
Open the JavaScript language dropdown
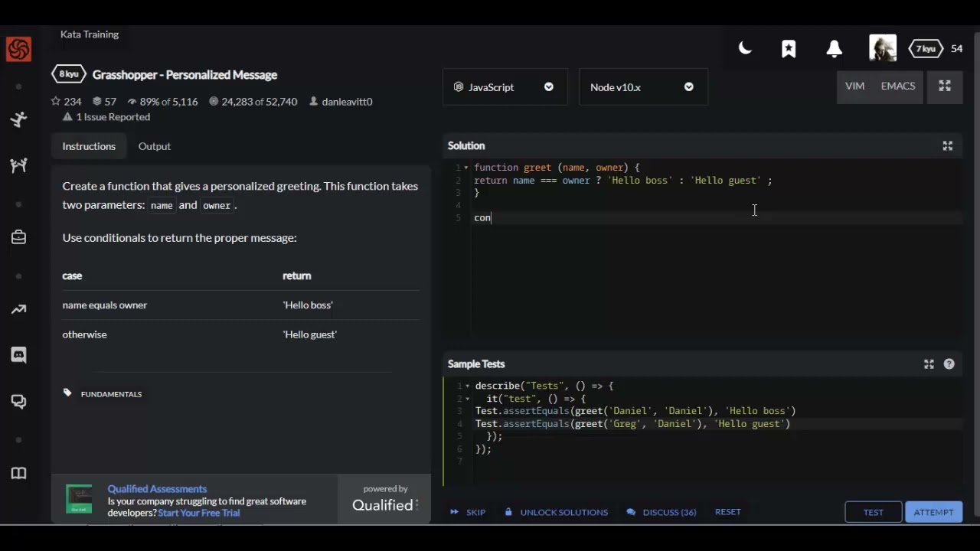[x=505, y=87]
